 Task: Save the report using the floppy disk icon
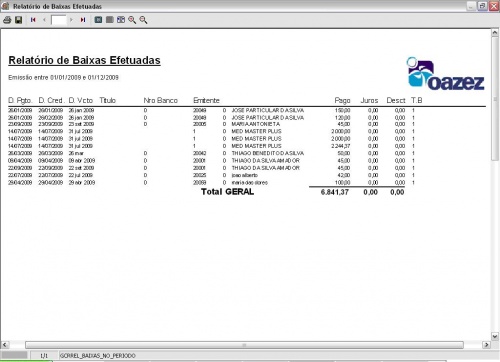tap(19, 20)
